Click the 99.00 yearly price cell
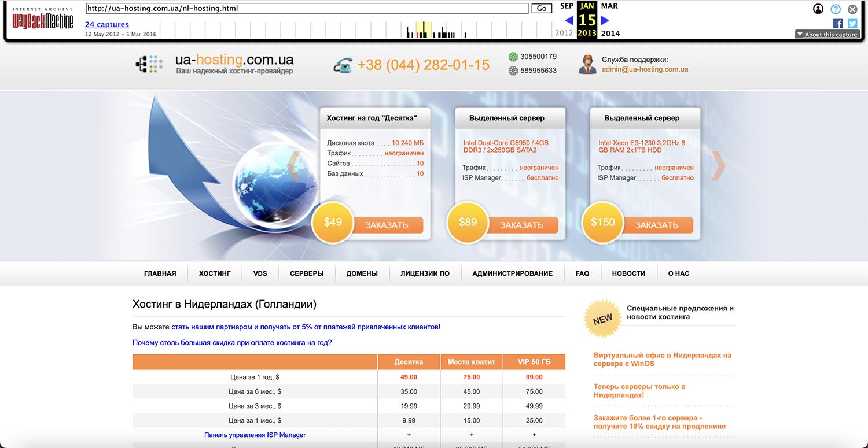 [x=534, y=377]
